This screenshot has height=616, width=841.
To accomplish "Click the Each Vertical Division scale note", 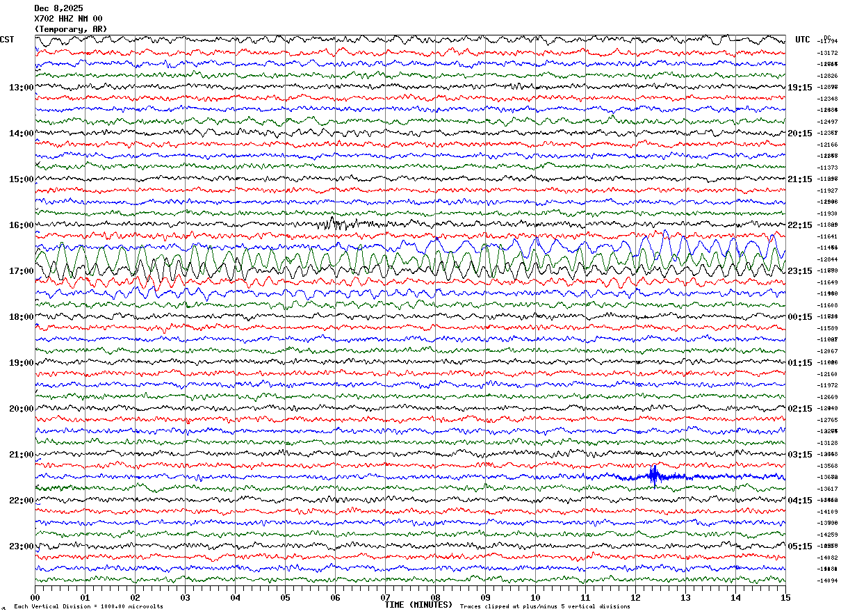I will tap(88, 607).
